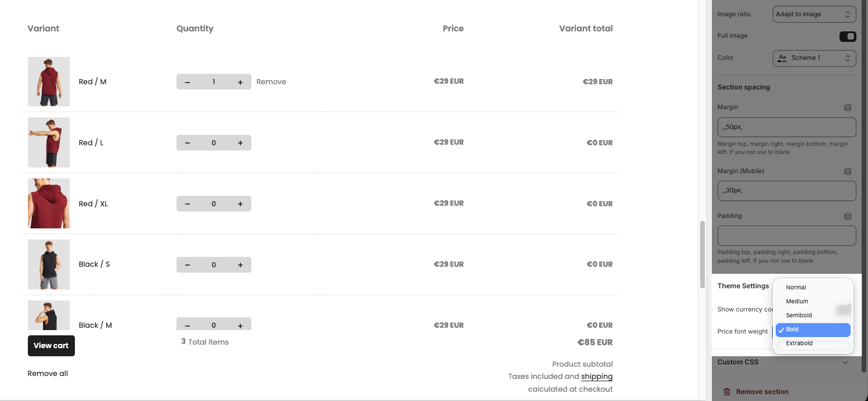Screen dimensions: 868x401
Task: Click the shipping link
Action: pos(596,377)
